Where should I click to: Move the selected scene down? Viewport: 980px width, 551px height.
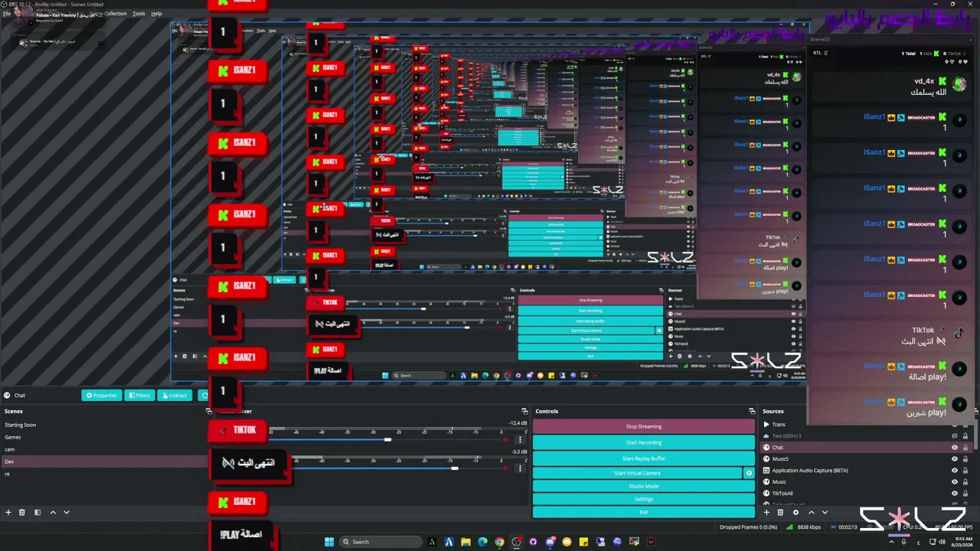(67, 512)
